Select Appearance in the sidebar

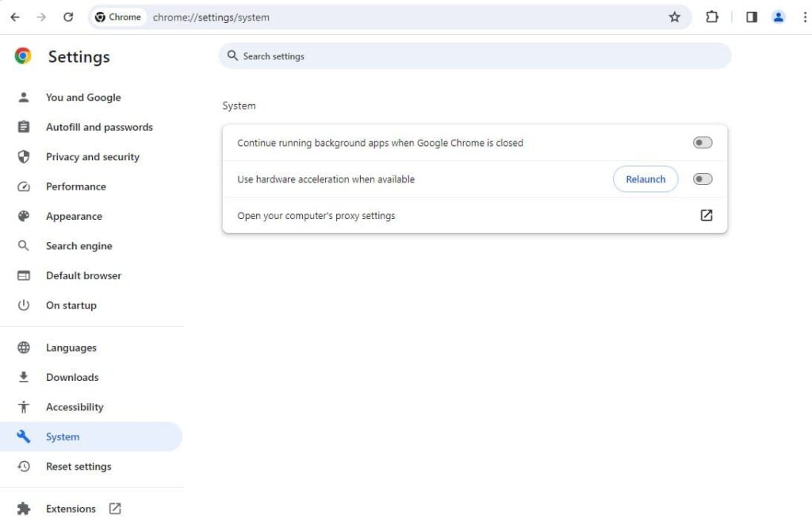tap(74, 217)
